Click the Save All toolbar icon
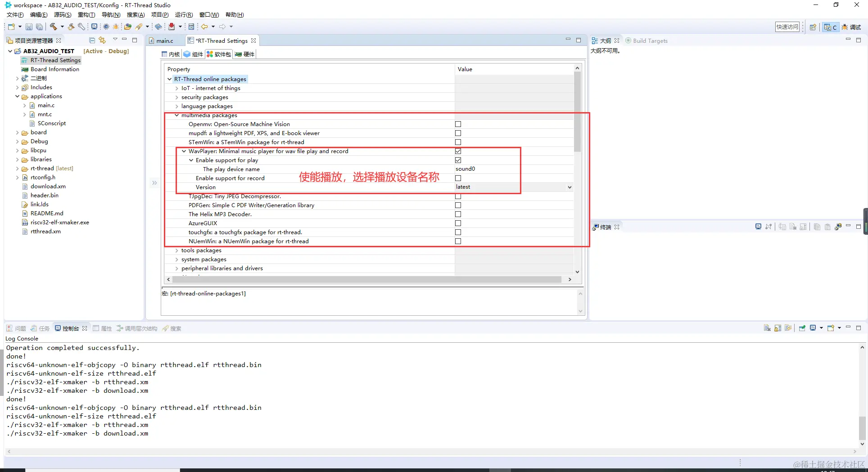 [x=40, y=27]
